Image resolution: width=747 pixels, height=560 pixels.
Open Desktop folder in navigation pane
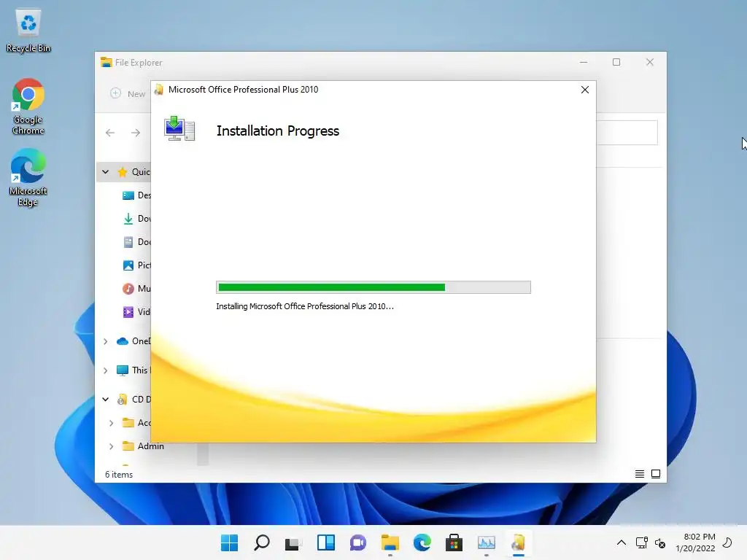[136, 195]
